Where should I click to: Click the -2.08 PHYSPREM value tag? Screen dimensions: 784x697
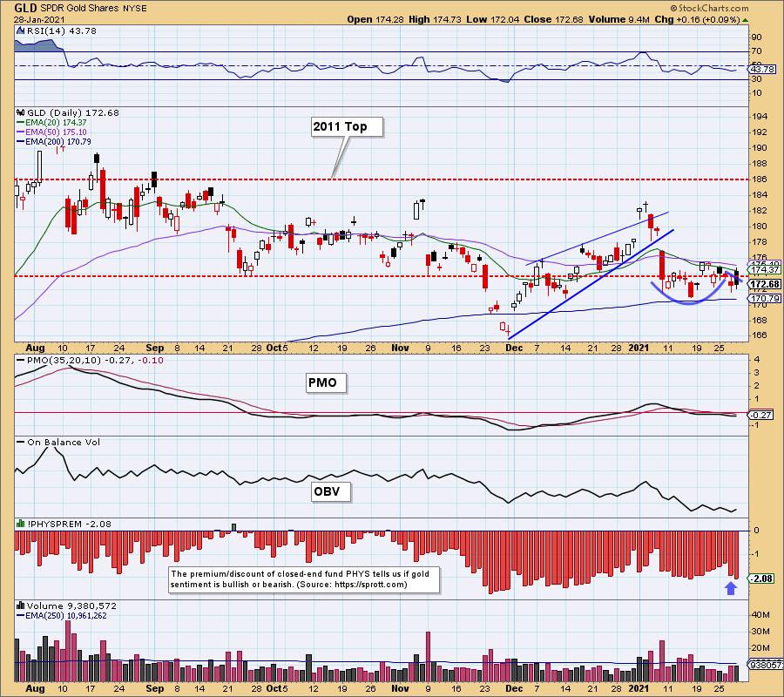[x=761, y=579]
